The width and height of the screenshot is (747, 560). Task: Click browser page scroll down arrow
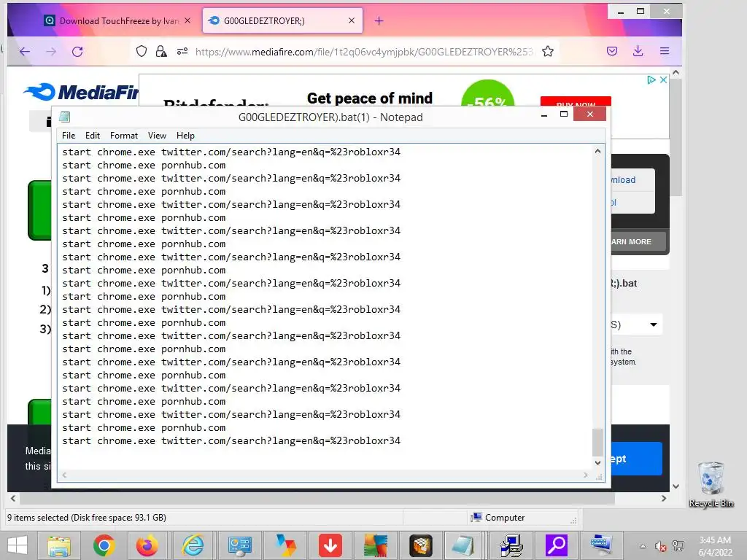coord(676,486)
